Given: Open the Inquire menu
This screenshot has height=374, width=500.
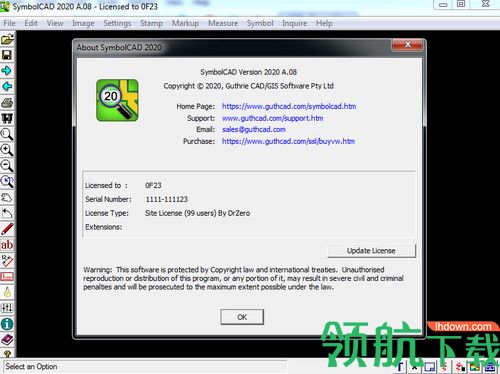Looking at the screenshot, I should [x=295, y=23].
